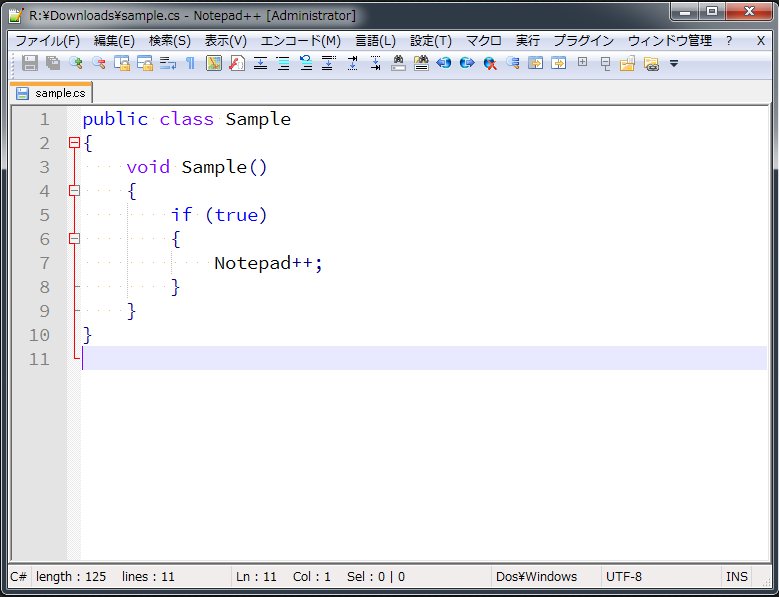779x597 pixels.
Task: Click 'Ln : 11' in status bar
Action: click(x=256, y=577)
